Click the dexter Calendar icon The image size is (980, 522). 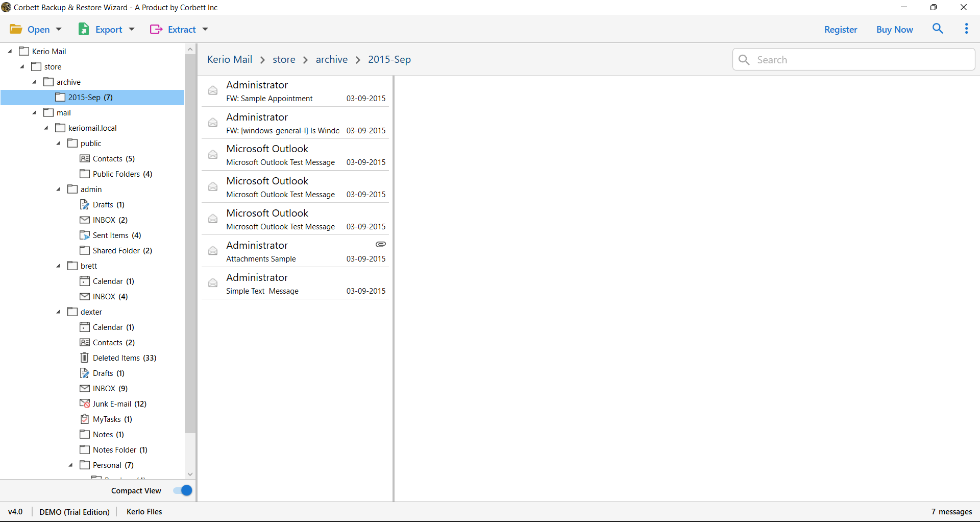[85, 327]
